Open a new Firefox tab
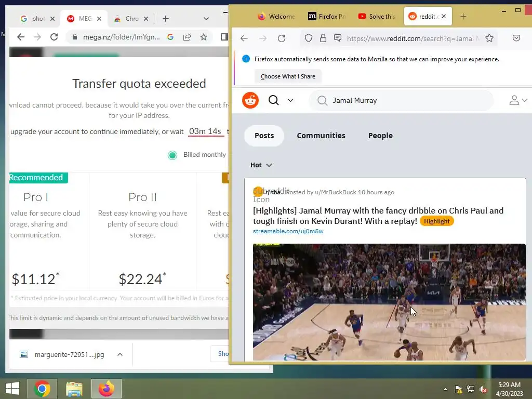Image resolution: width=532 pixels, height=399 pixels. coord(463,16)
